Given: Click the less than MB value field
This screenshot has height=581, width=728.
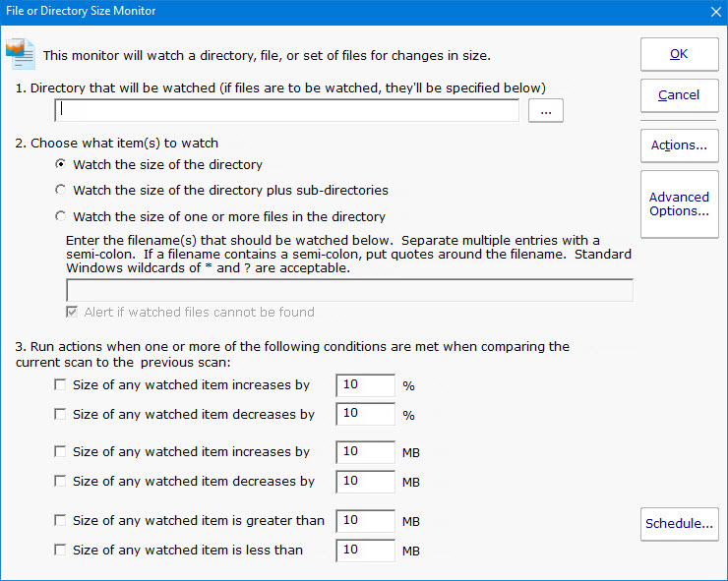Looking at the screenshot, I should click(x=365, y=551).
